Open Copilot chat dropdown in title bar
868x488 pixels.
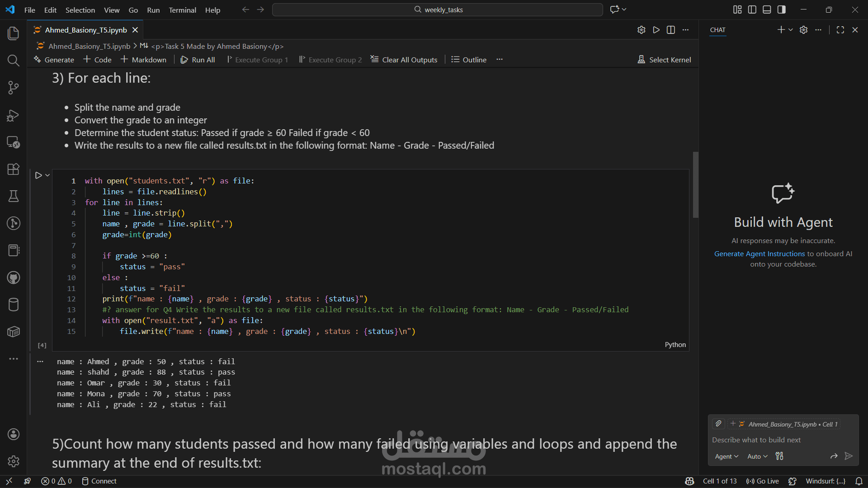[618, 9]
